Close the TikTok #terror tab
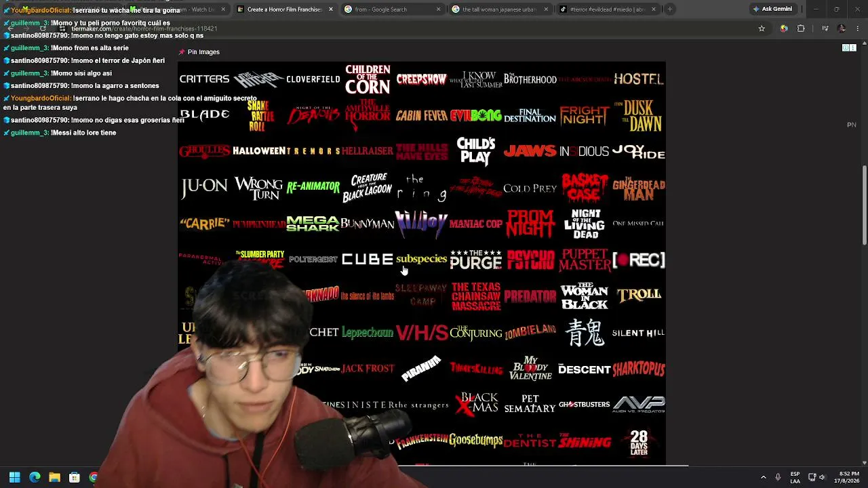 click(x=653, y=9)
